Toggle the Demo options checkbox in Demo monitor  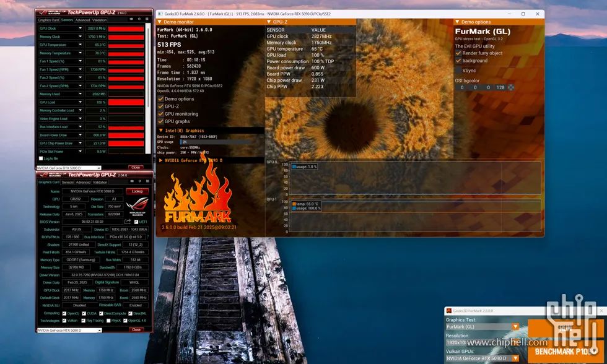click(160, 98)
